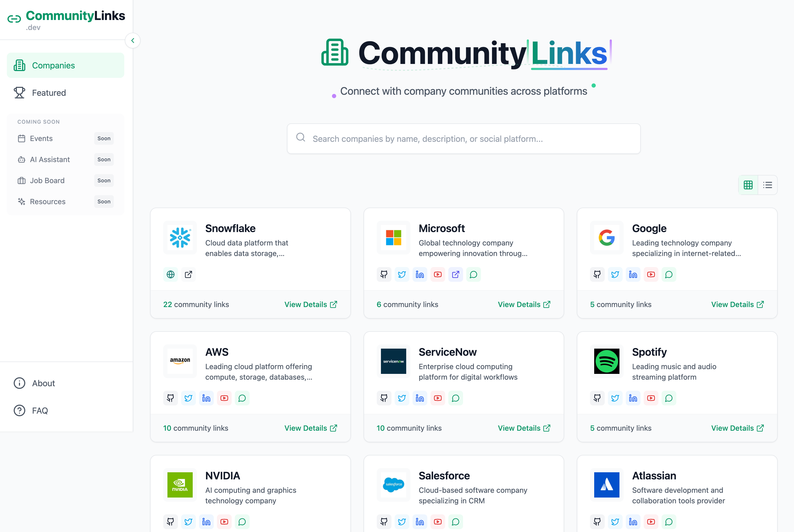Click NVIDIA's Twitter icon
Image resolution: width=794 pixels, height=532 pixels.
pyautogui.click(x=188, y=521)
